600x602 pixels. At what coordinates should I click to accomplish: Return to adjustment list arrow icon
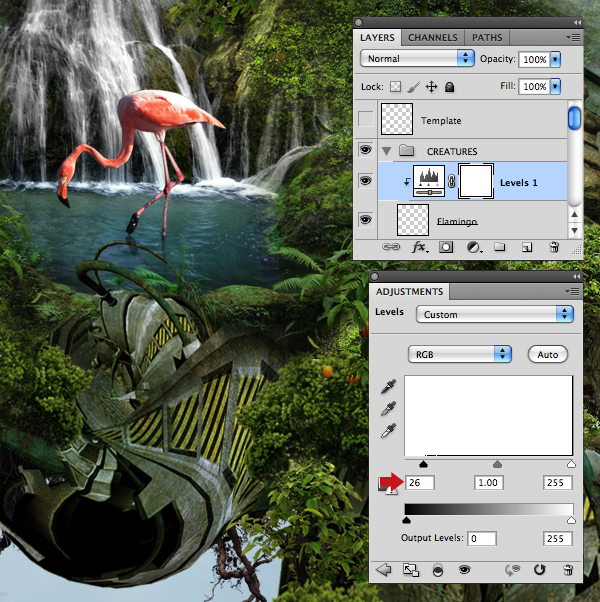pyautogui.click(x=383, y=570)
